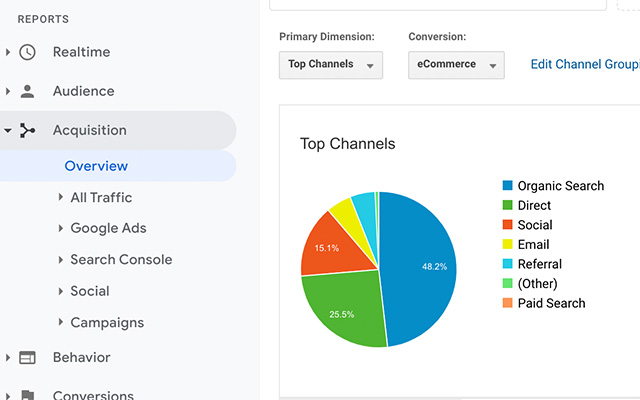This screenshot has height=400, width=640.
Task: Click the green Direct legend swatch
Action: 508,205
